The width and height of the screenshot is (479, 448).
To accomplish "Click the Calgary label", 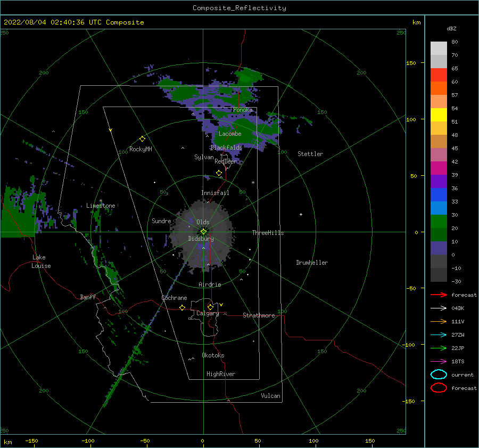I will (x=208, y=313).
